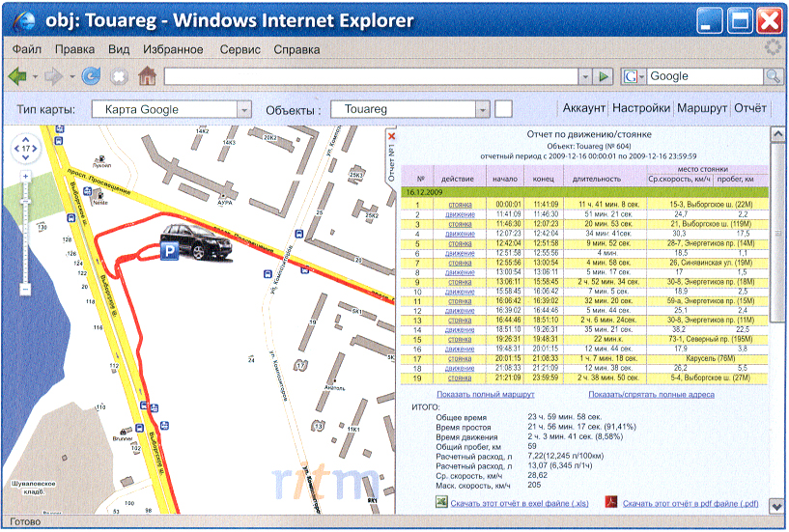Toggle the checkbox next to Touareg dropdown
Image resolution: width=789 pixels, height=532 pixels.
(x=503, y=109)
